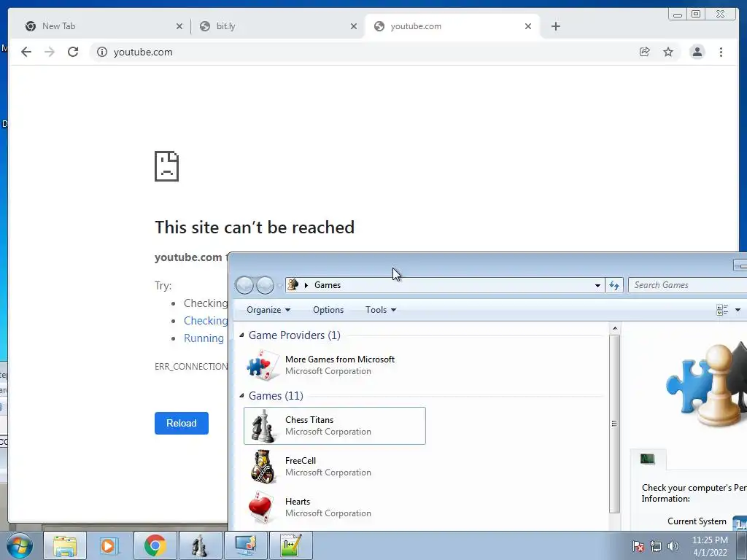Open the performance info tab icon
This screenshot has width=747, height=560.
tap(648, 459)
